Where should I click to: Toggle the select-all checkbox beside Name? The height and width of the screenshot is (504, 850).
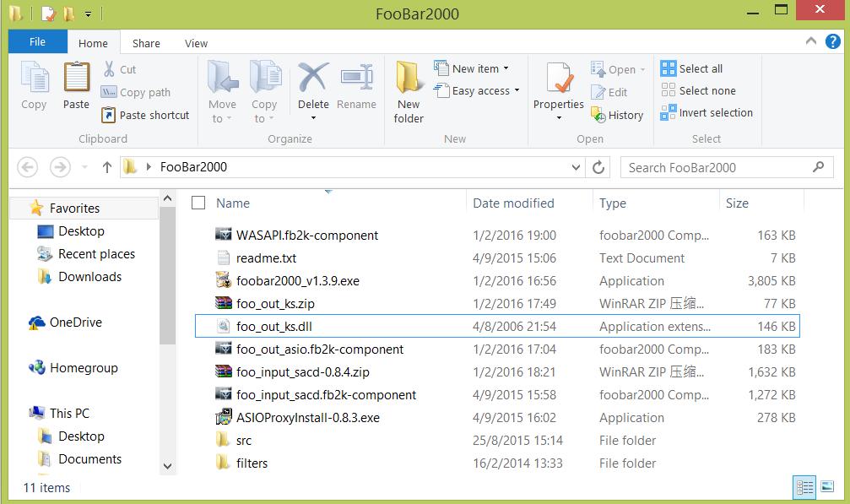(198, 203)
